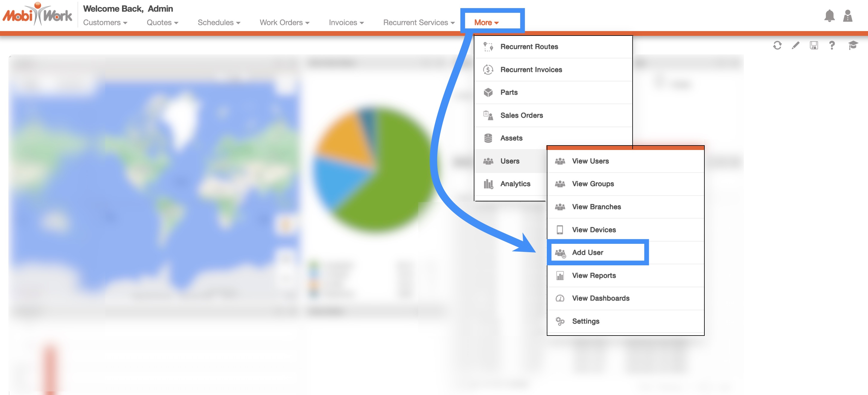Expand the Customers dropdown
The image size is (868, 395).
(105, 23)
